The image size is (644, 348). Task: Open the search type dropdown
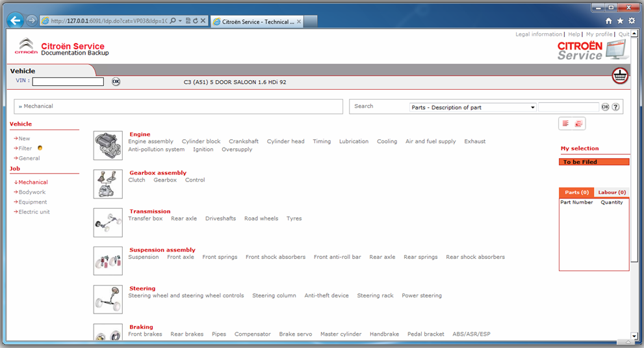pos(473,107)
